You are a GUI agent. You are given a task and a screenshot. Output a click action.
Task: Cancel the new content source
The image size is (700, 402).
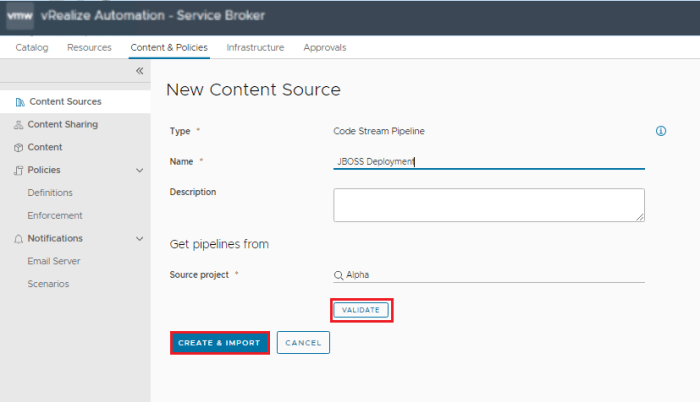point(303,343)
